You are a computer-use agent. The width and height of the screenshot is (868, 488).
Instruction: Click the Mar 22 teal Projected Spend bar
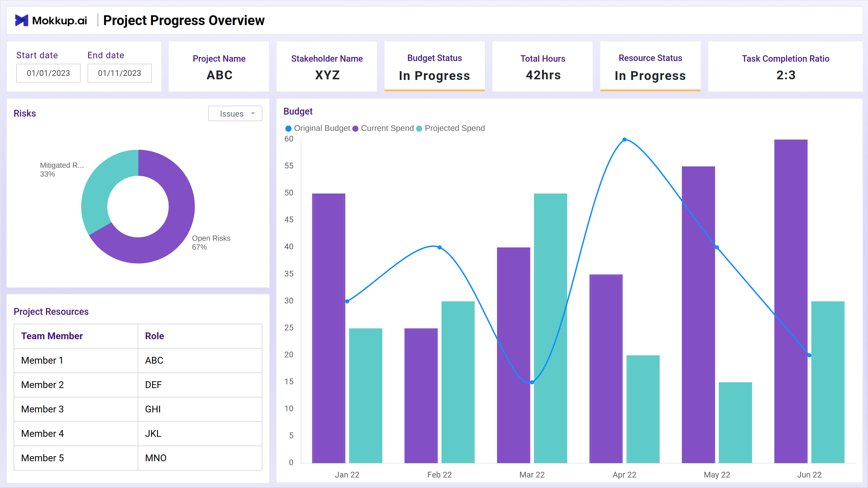(x=550, y=328)
